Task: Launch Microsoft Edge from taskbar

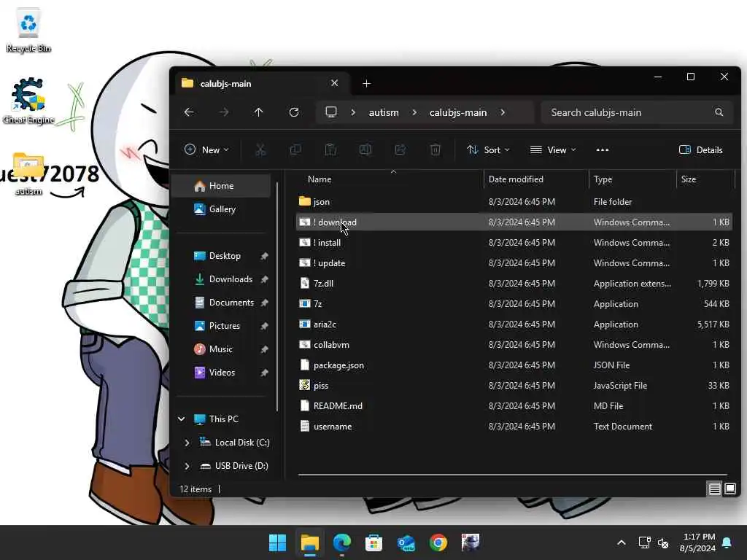Action: (341, 542)
